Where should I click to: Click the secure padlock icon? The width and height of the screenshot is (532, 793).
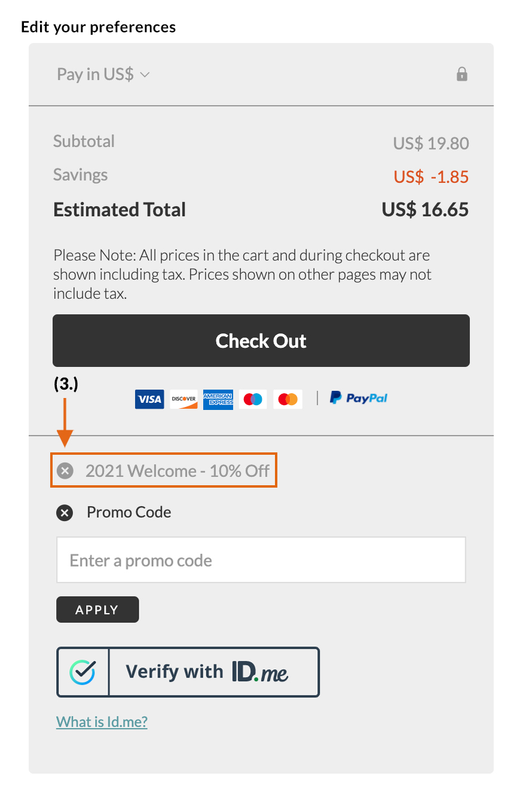[461, 74]
